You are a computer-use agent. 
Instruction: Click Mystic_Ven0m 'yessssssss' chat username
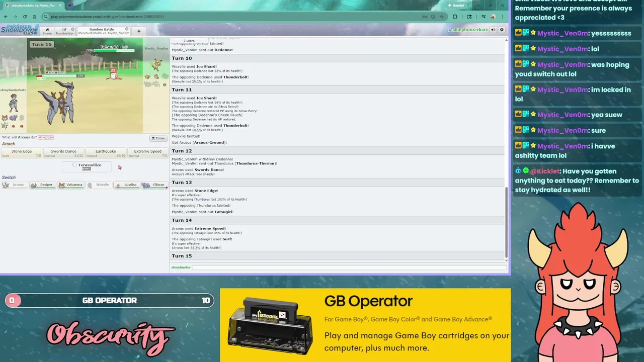coord(562,33)
